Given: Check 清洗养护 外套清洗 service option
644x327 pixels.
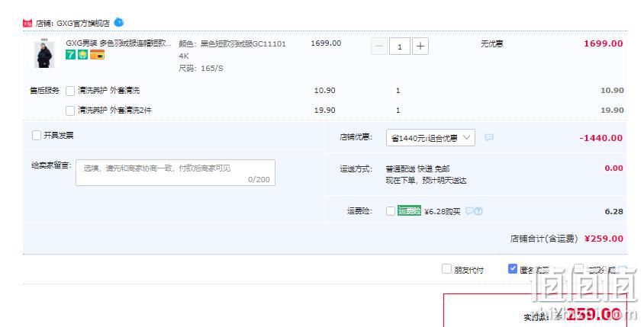Looking at the screenshot, I should tap(70, 91).
